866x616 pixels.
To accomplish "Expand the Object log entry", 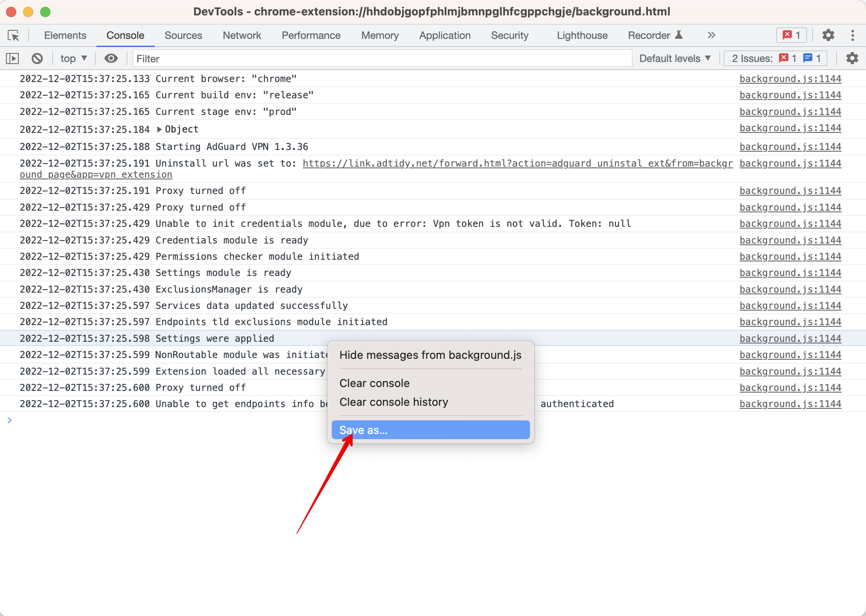I will pyautogui.click(x=160, y=128).
